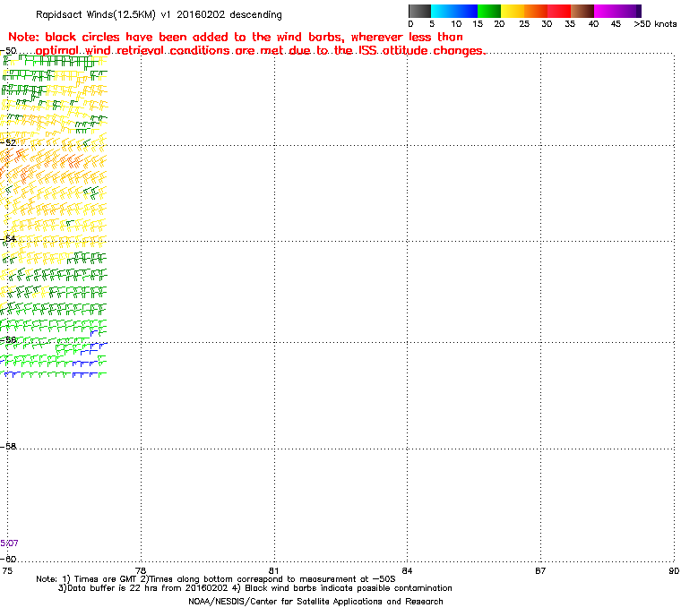Click the colorbar tick label '0'
Screen dimensions: 681x616
pos(411,24)
